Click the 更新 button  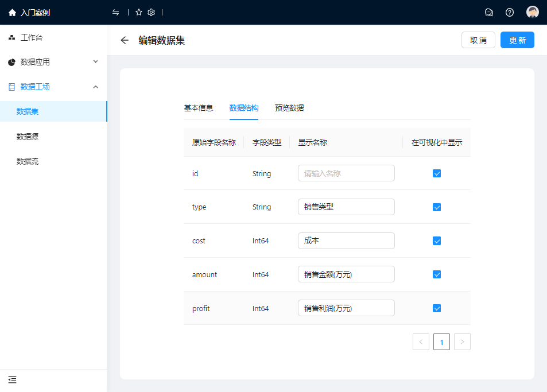click(x=517, y=40)
